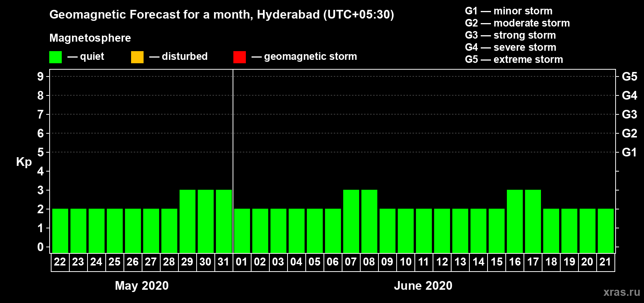The height and width of the screenshot is (303, 644).
Task: Click the Kp 3 bar for June 08
Action: [369, 222]
